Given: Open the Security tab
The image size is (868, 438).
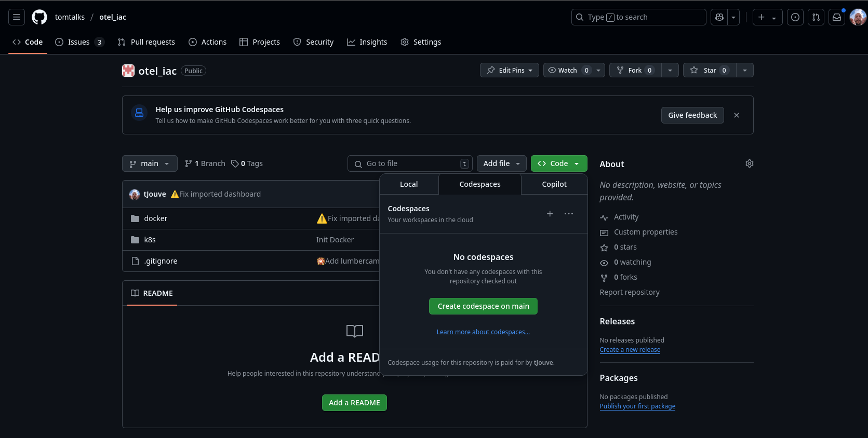Looking at the screenshot, I should click(313, 42).
